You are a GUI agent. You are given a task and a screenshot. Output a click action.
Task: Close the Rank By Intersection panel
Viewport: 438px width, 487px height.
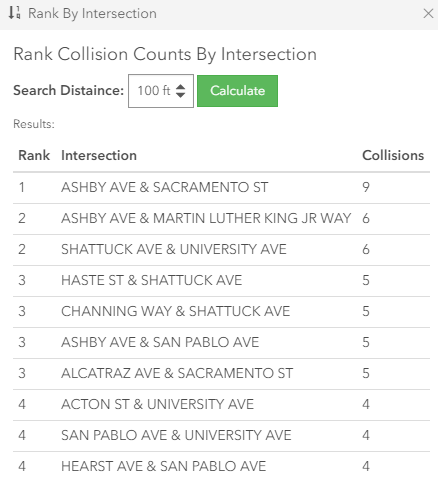tap(428, 14)
